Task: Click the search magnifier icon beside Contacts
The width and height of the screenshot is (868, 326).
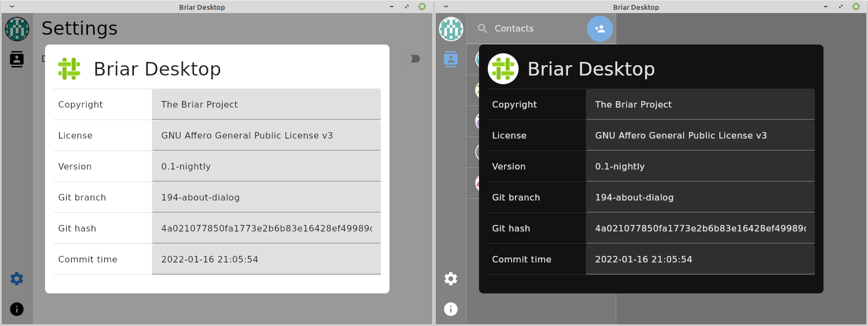Action: coord(482,28)
